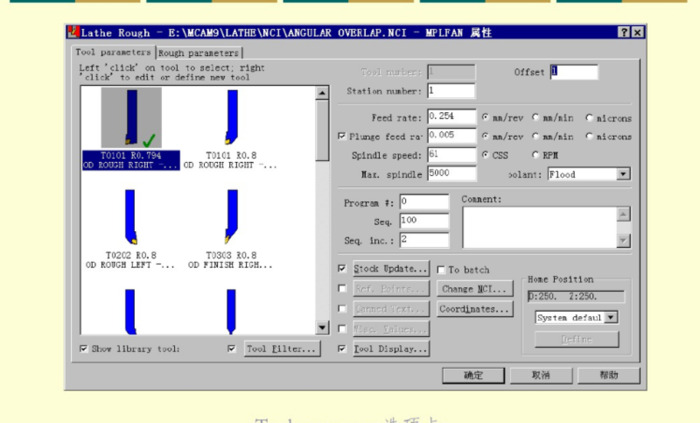Click the tool list scroll down arrow
Image resolution: width=700 pixels, height=423 pixels.
point(322,327)
